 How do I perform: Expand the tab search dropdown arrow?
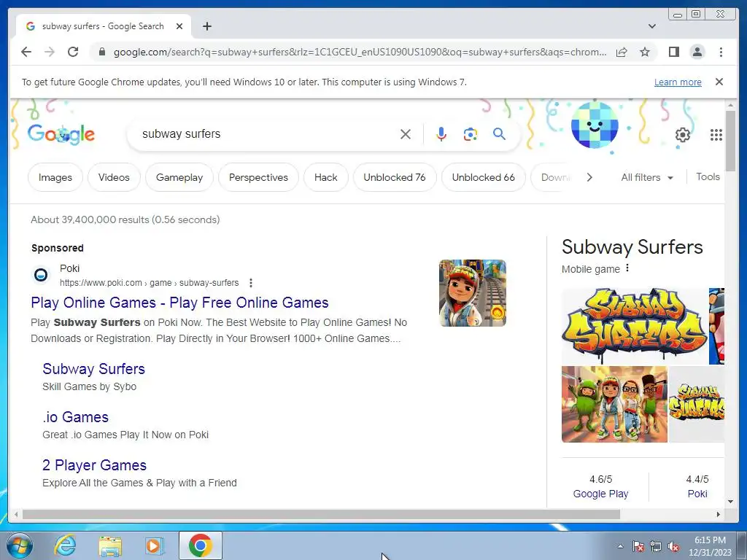coord(652,26)
